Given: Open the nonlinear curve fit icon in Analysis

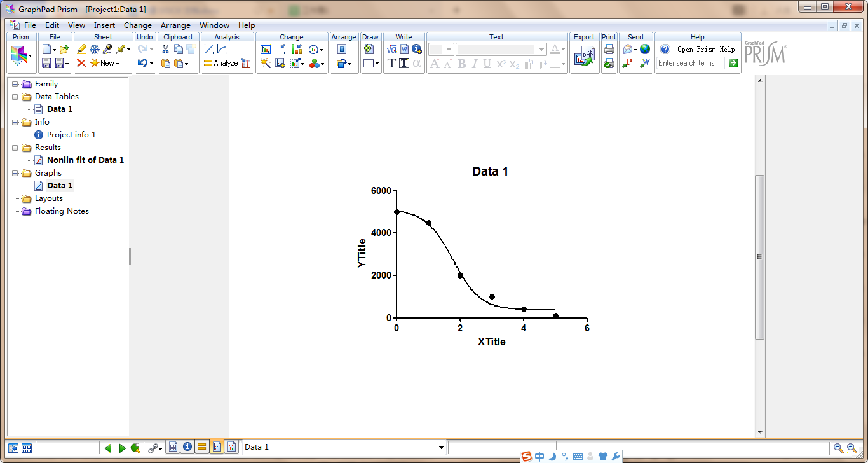Looking at the screenshot, I should click(221, 49).
